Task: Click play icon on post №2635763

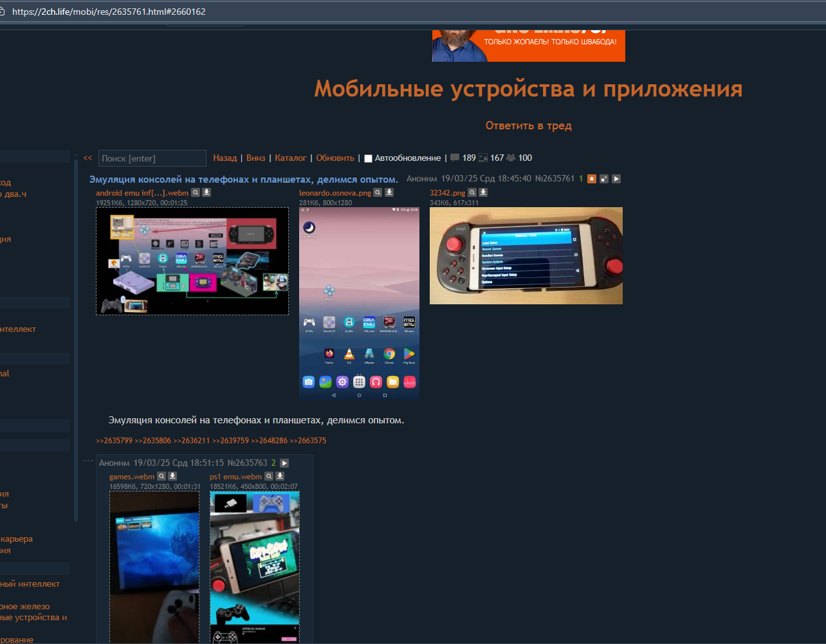Action: 284,463
